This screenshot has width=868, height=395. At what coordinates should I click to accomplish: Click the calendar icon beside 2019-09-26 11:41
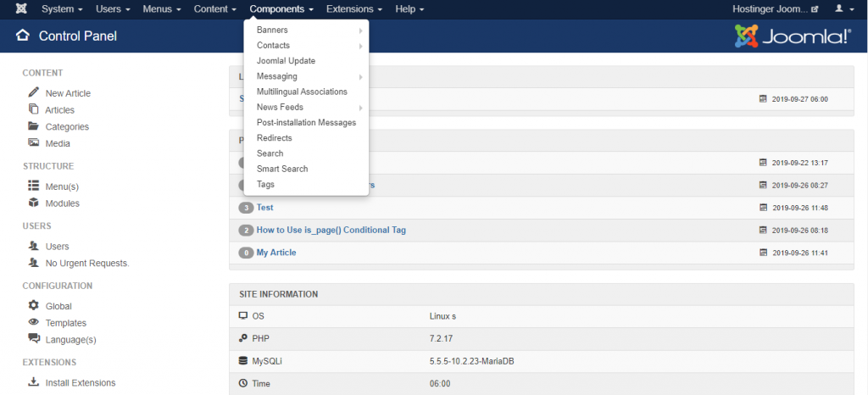763,253
